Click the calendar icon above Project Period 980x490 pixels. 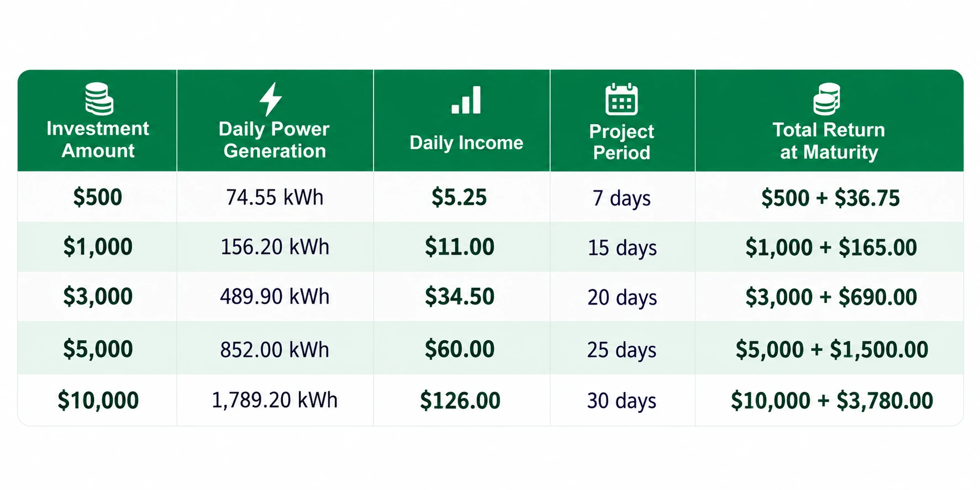621,99
